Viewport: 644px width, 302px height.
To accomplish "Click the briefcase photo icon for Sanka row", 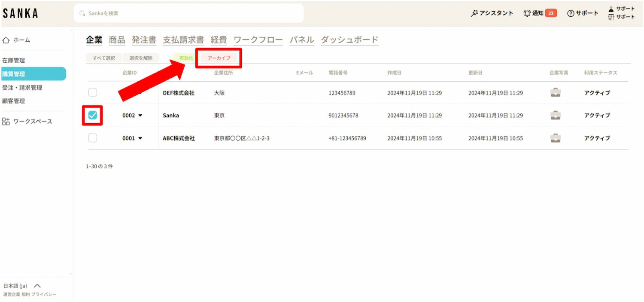I will click(x=555, y=116).
